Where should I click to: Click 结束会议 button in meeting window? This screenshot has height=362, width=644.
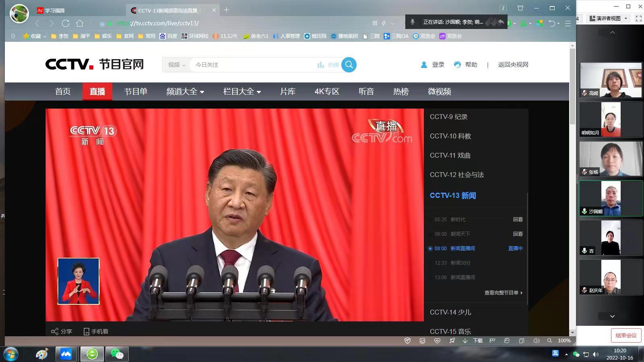tap(626, 335)
